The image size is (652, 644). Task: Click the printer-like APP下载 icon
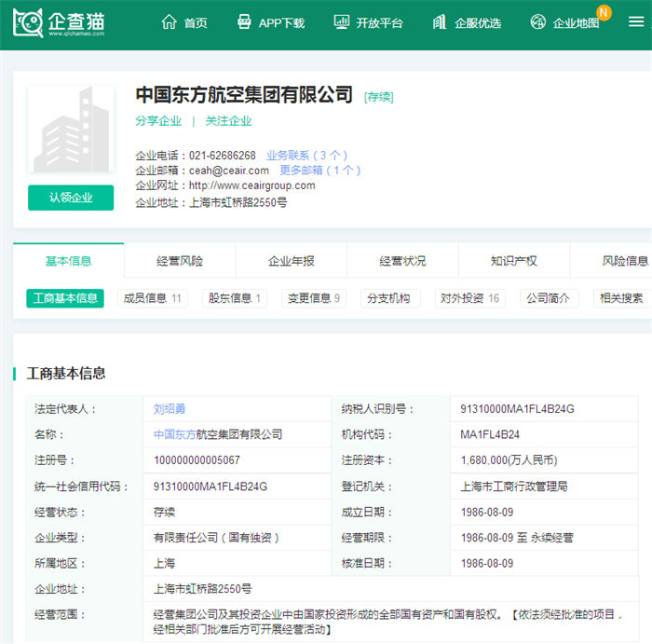point(244,22)
